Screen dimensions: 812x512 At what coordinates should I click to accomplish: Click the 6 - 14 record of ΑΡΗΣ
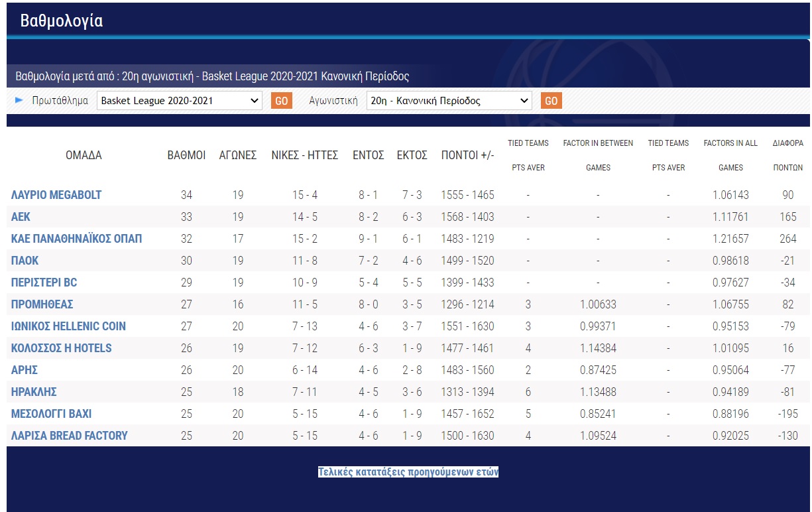coord(305,370)
